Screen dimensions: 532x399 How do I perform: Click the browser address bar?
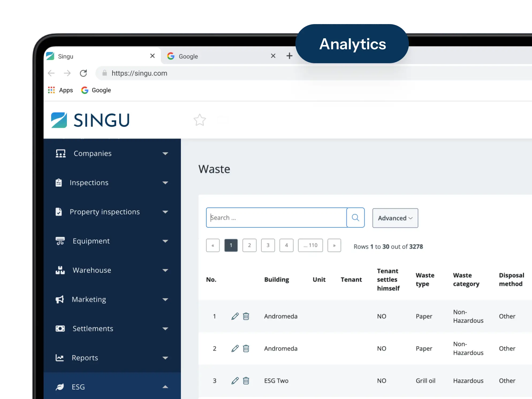tap(313, 73)
